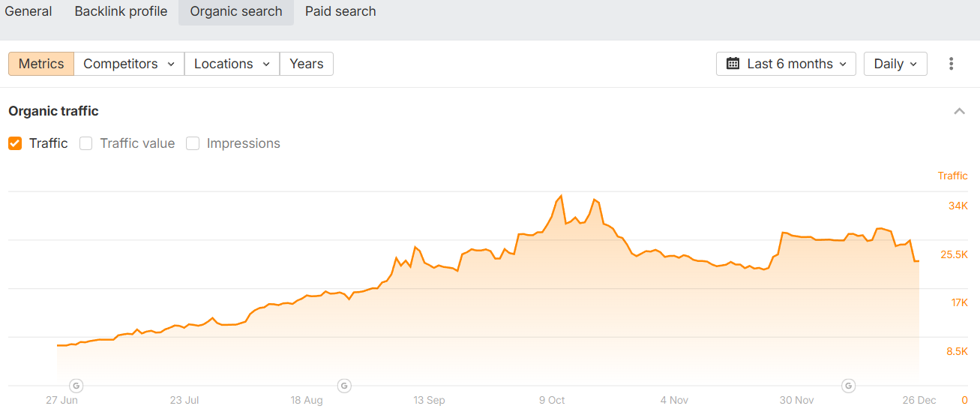The height and width of the screenshot is (418, 980).
Task: Click the calendar icon in date range
Action: coord(733,64)
